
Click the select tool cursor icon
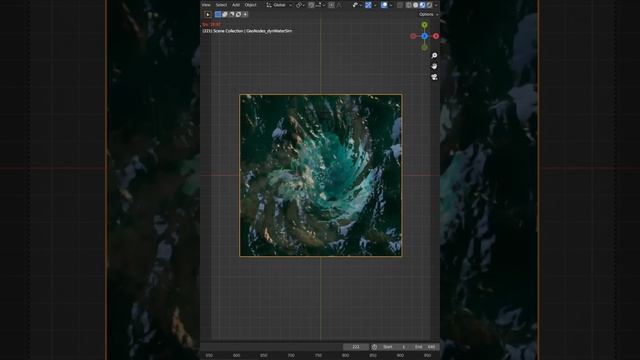208,14
